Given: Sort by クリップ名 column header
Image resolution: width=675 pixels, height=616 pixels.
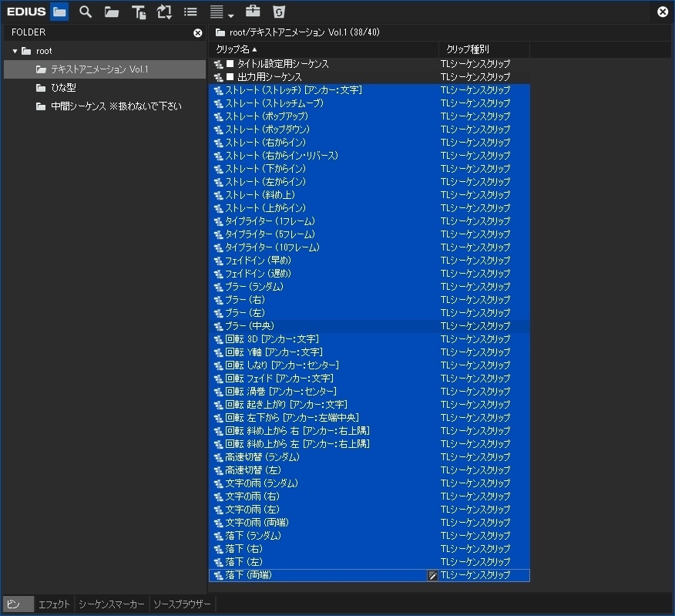Looking at the screenshot, I should coord(324,49).
